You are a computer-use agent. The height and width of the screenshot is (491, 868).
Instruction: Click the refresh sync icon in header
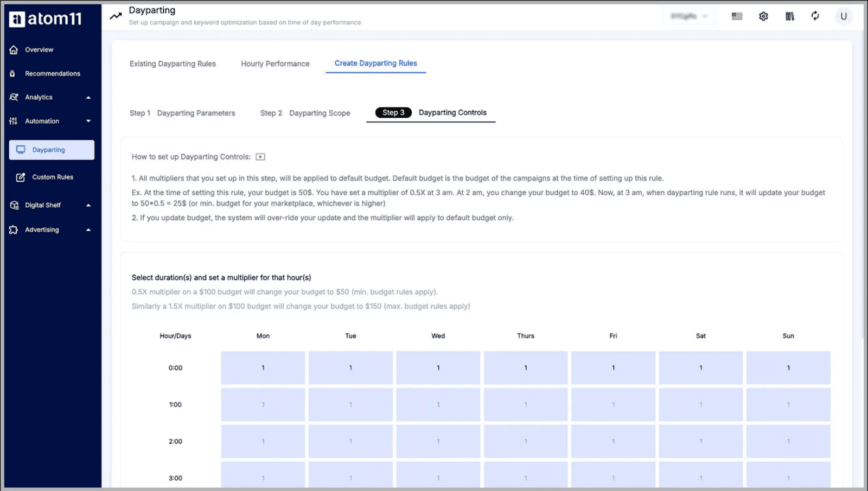click(x=815, y=16)
